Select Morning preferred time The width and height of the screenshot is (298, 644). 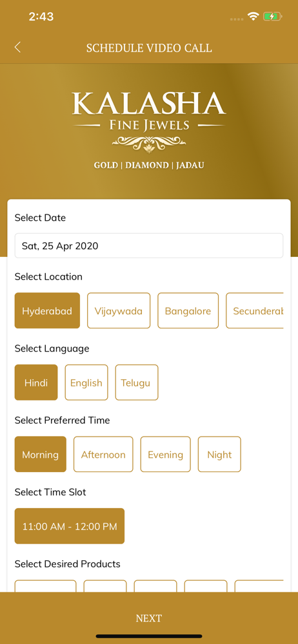click(x=41, y=454)
